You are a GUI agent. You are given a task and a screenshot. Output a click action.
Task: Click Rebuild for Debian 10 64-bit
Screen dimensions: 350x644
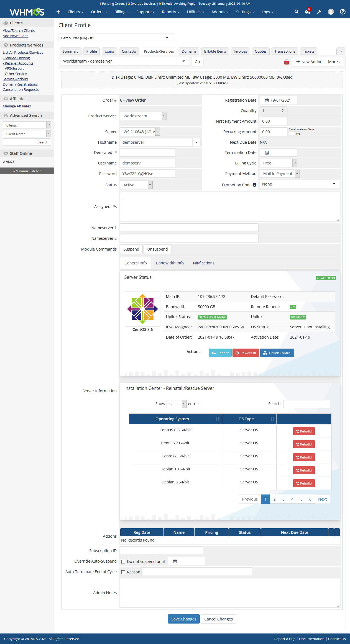(x=304, y=470)
